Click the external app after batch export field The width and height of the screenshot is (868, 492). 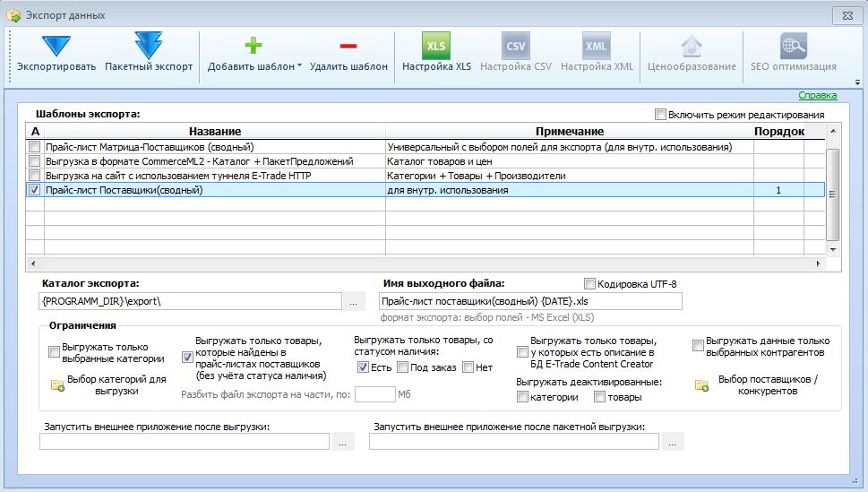tap(513, 442)
